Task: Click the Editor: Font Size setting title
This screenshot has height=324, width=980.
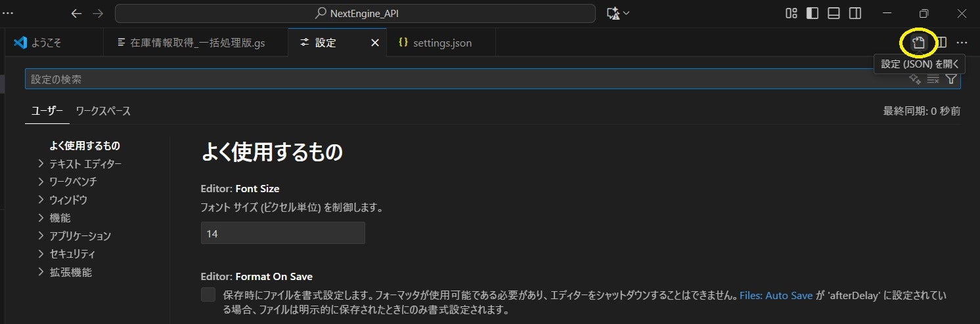Action: (240, 188)
